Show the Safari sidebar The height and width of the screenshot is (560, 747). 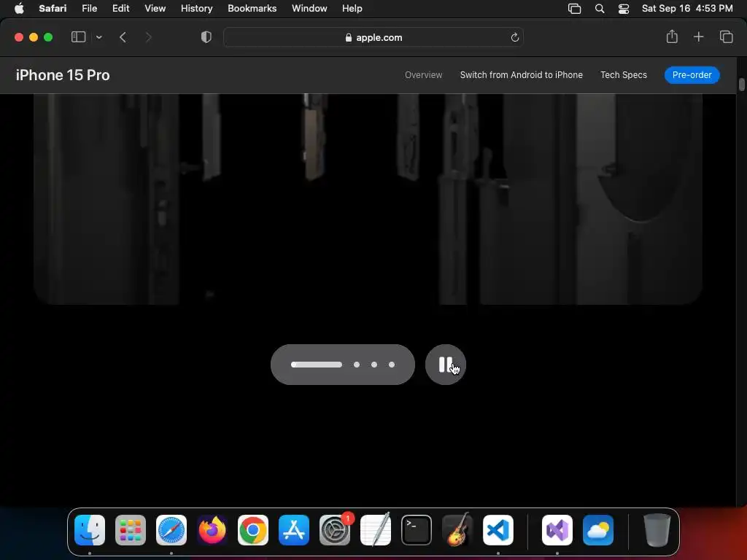click(78, 36)
